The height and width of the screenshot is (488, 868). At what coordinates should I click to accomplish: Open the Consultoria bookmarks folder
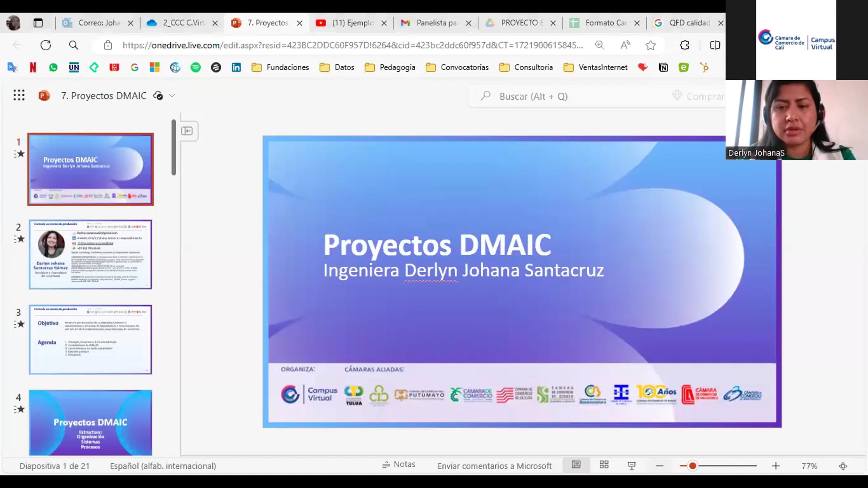[526, 67]
